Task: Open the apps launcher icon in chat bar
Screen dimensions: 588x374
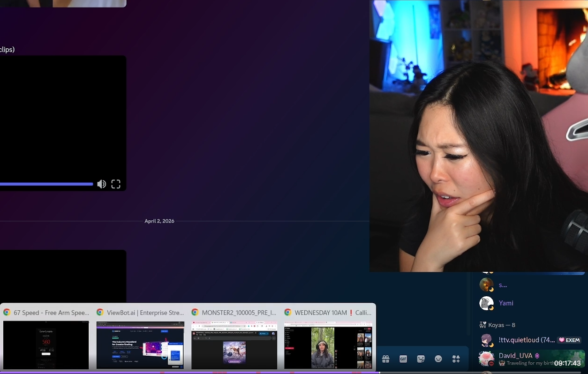Action: tap(456, 359)
